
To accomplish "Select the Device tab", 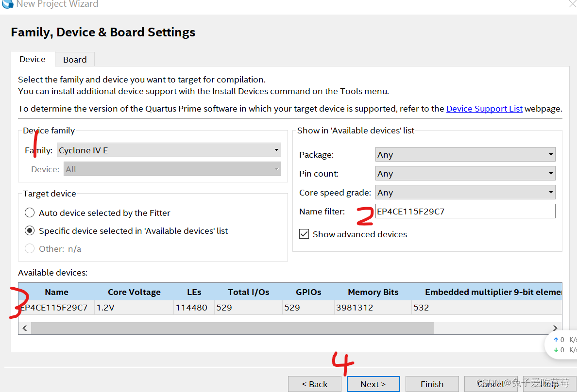I will pos(33,59).
